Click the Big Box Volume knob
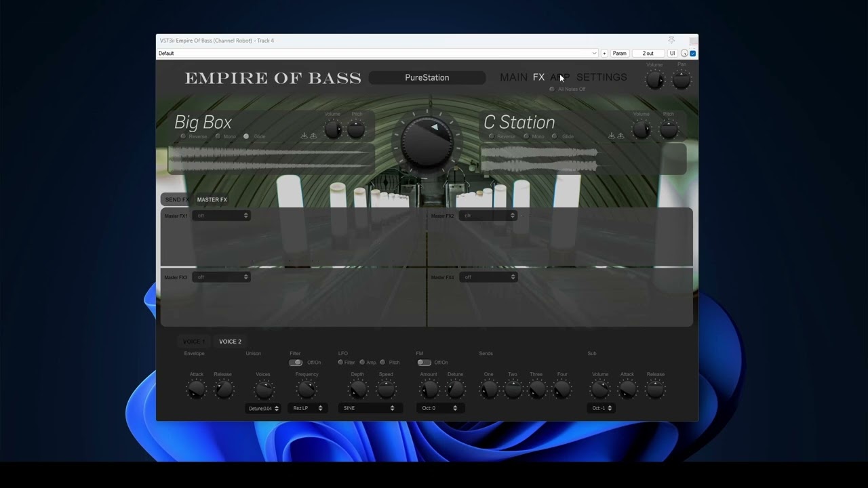Screen dimensions: 868x488 point(332,129)
